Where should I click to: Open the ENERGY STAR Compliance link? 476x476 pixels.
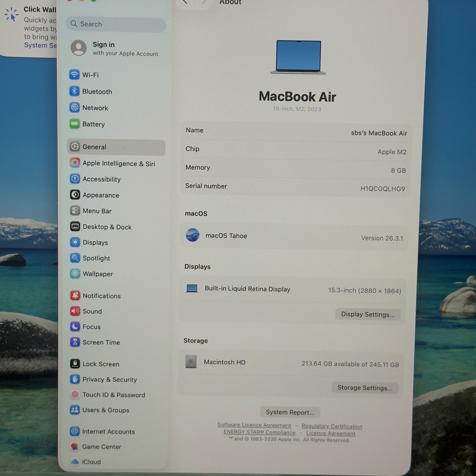259,432
